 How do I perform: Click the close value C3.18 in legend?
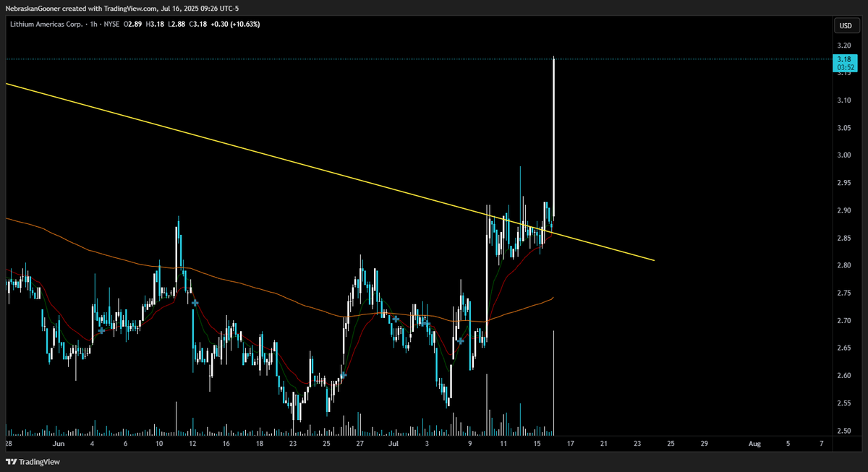click(x=198, y=24)
